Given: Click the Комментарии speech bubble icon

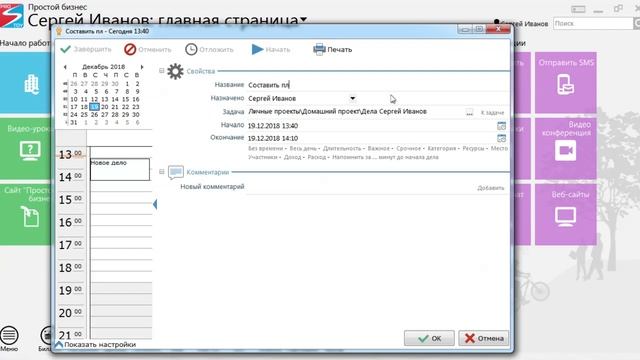Looking at the screenshot, I should [176, 172].
